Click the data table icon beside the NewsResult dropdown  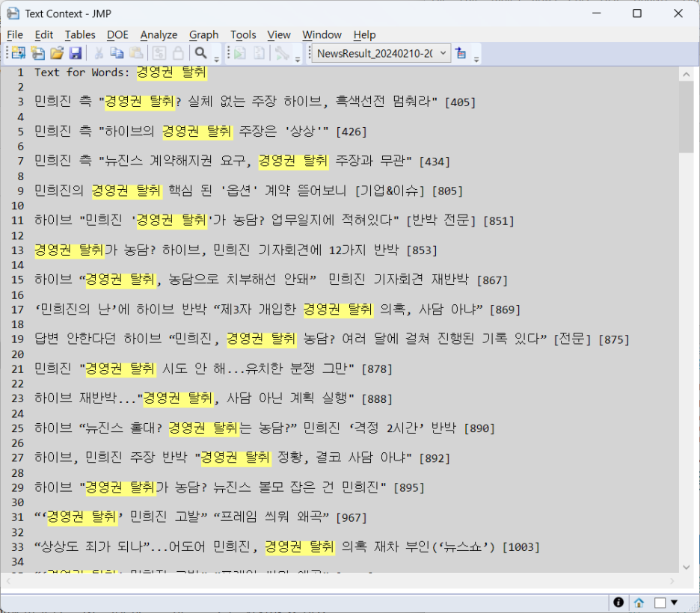(461, 53)
